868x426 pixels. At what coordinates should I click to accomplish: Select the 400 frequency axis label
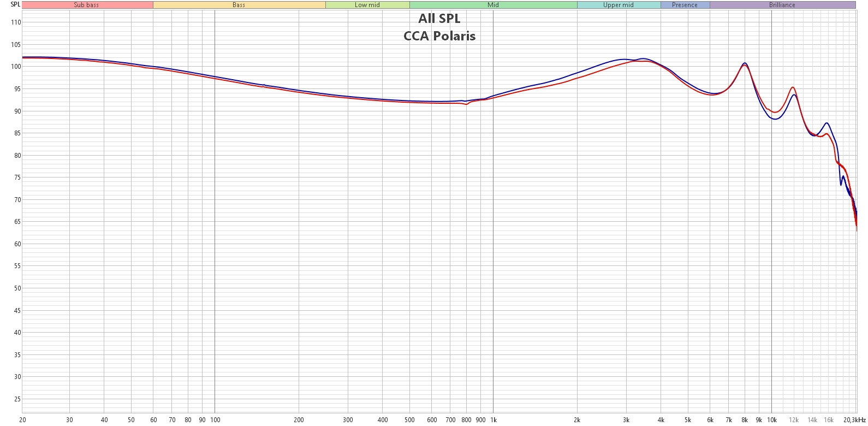[383, 420]
